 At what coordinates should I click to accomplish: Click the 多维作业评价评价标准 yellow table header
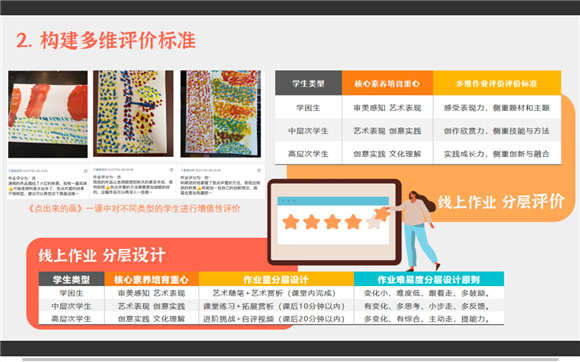click(x=497, y=83)
